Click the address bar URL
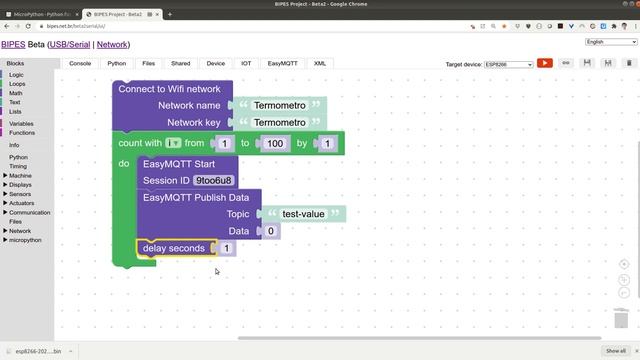640x360 pixels. (x=76, y=26)
